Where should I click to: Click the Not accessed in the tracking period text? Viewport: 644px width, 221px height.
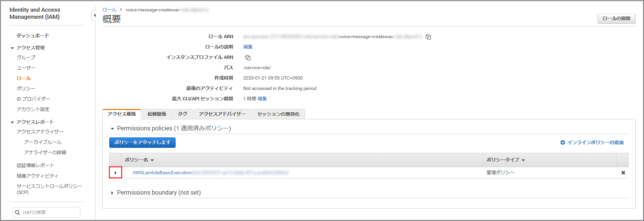click(280, 89)
